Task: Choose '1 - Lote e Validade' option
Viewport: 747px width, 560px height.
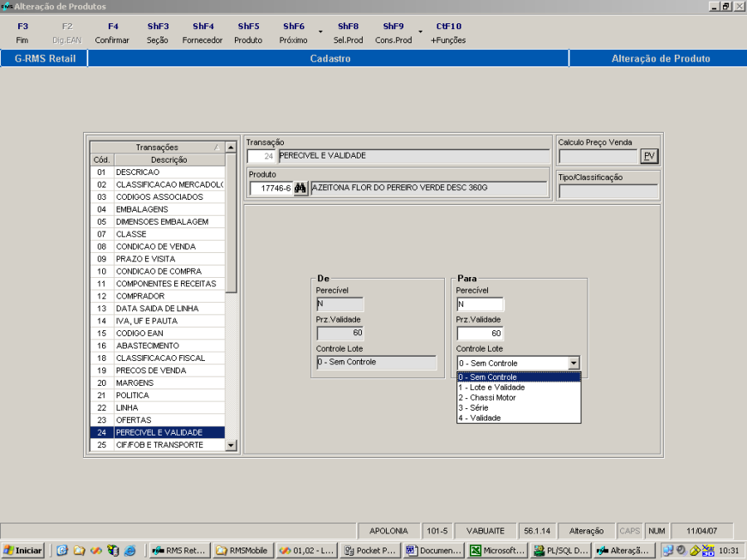Action: click(x=491, y=387)
